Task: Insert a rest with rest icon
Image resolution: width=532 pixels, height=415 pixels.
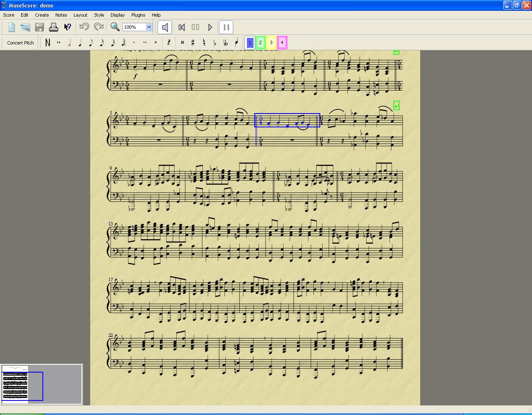Action: 169,42
